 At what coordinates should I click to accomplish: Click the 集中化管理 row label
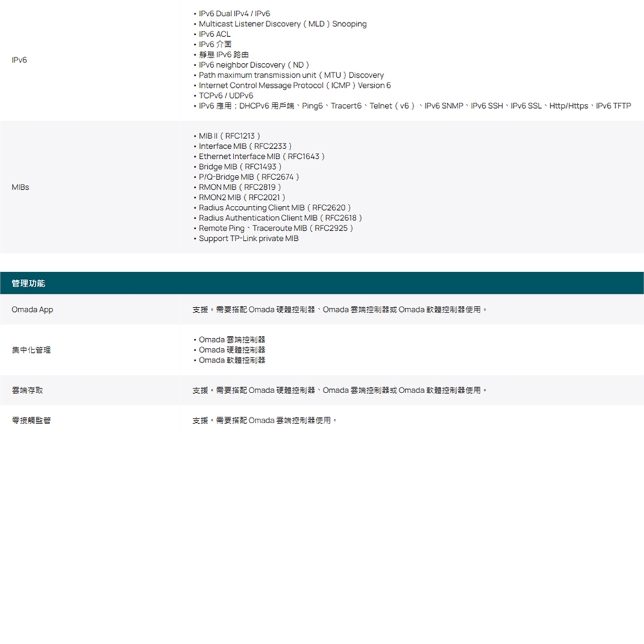tap(32, 350)
